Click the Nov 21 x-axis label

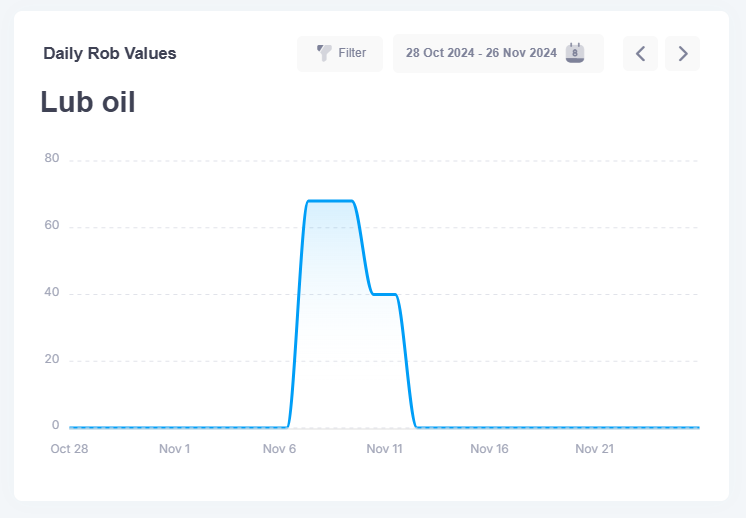(x=594, y=449)
